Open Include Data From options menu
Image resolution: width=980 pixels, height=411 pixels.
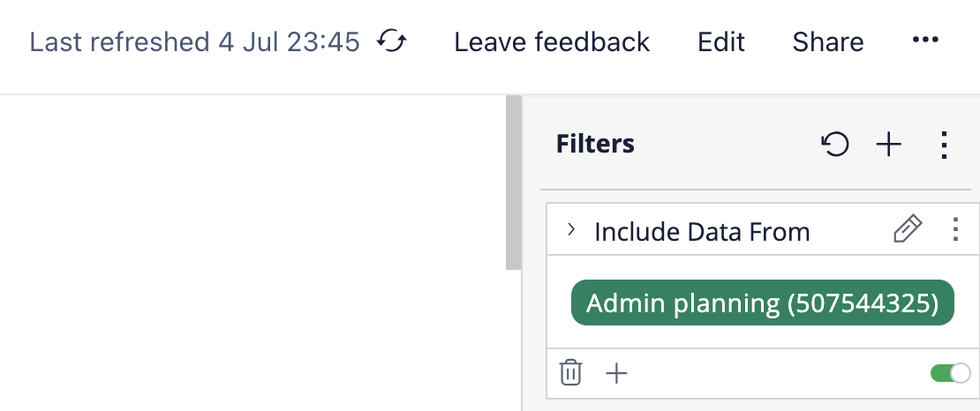pos(954,231)
